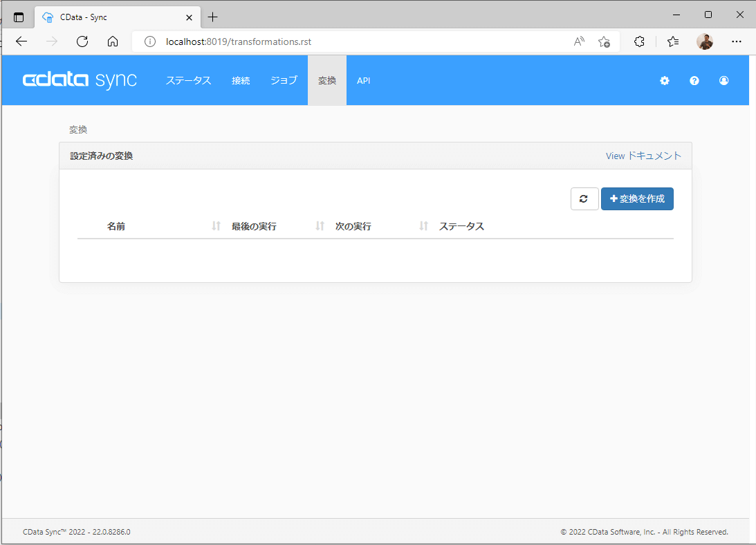Sort table by 次の実行 column arrows
This screenshot has width=756, height=545.
click(x=423, y=225)
